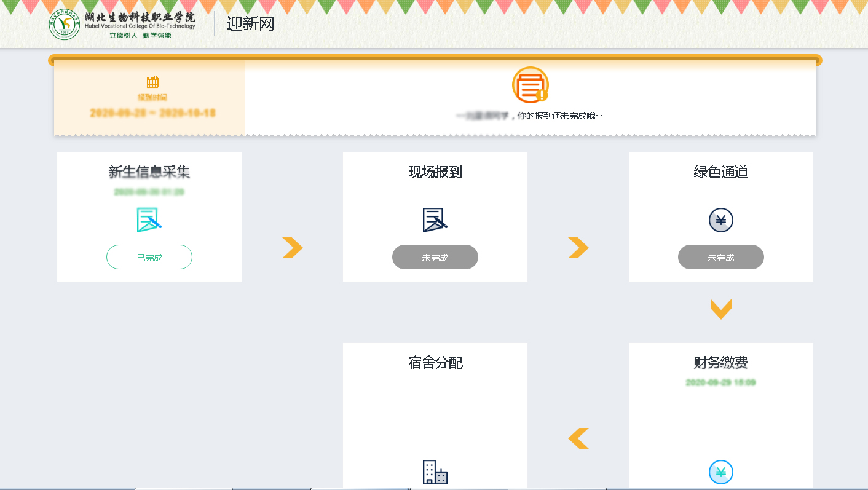The height and width of the screenshot is (490, 868).
Task: Click the 未完成 button under 现场报到
Action: 435,257
